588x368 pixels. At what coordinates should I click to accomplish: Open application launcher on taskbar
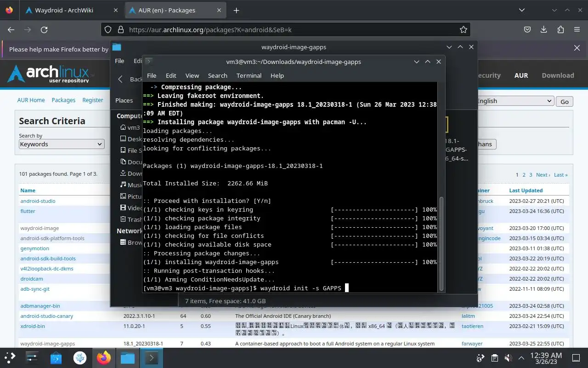(10, 357)
